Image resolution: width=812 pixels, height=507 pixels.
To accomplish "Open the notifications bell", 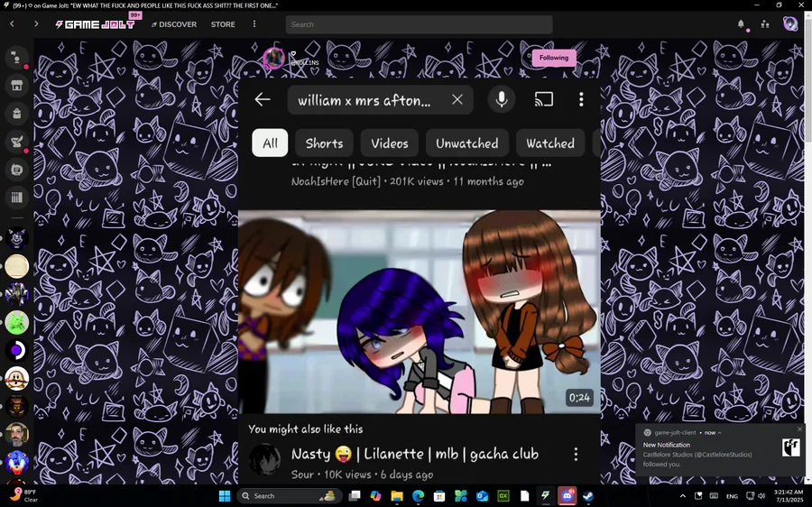I will click(x=741, y=23).
